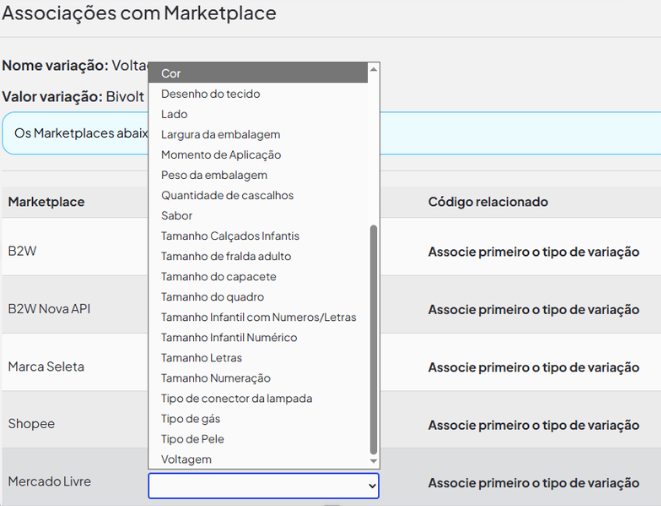Select 'Tamanho Letras' variation type
The image size is (661, 506).
[x=201, y=358]
